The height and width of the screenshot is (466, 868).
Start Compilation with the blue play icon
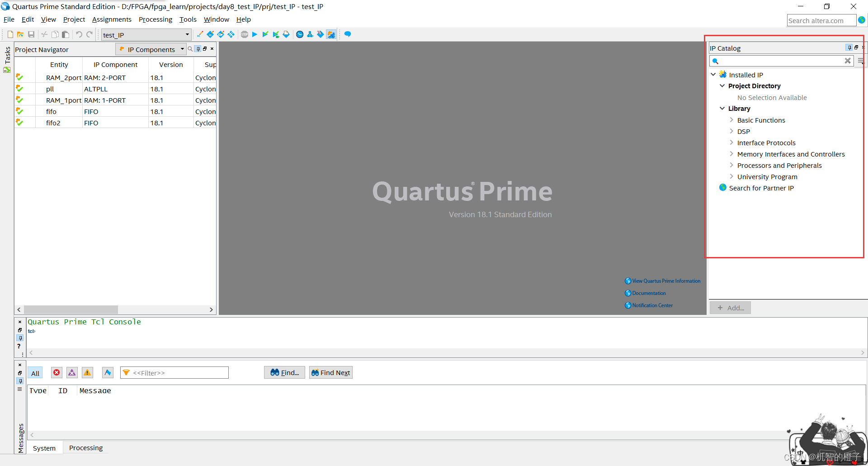[255, 34]
